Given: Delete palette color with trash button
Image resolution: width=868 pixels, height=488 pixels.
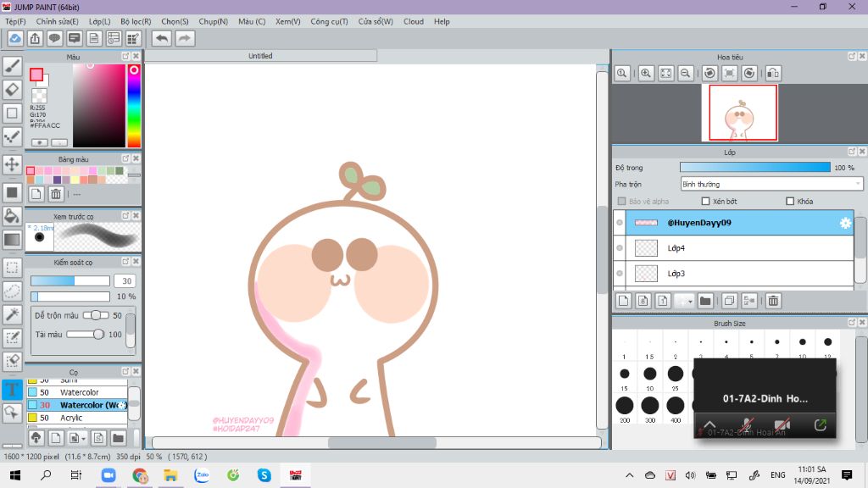Looking at the screenshot, I should (x=56, y=194).
